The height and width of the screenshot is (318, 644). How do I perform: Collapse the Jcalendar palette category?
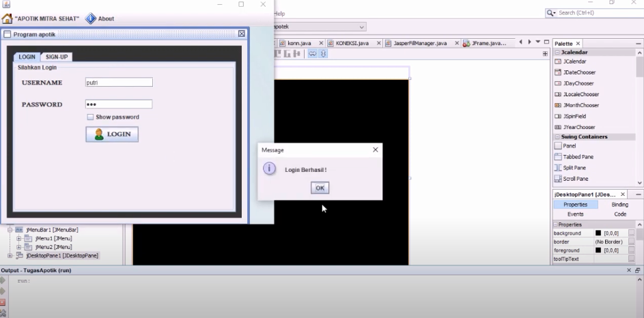(557, 53)
